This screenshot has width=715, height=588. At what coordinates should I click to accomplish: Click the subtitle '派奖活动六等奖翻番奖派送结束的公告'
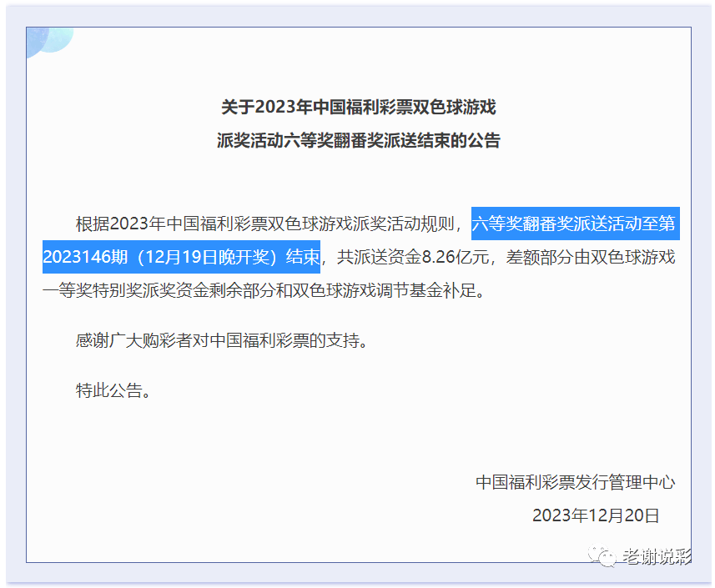(x=359, y=140)
